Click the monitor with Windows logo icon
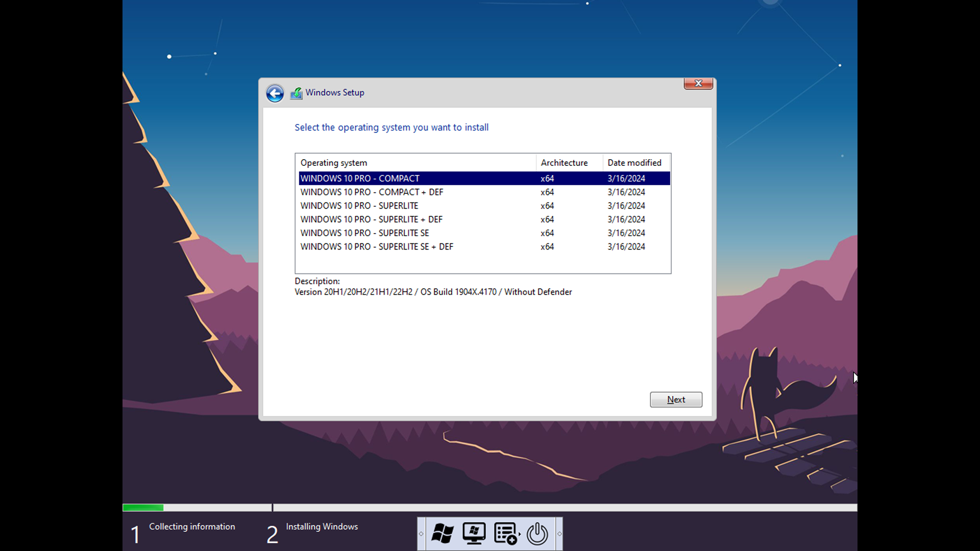980x551 pixels. [x=474, y=534]
